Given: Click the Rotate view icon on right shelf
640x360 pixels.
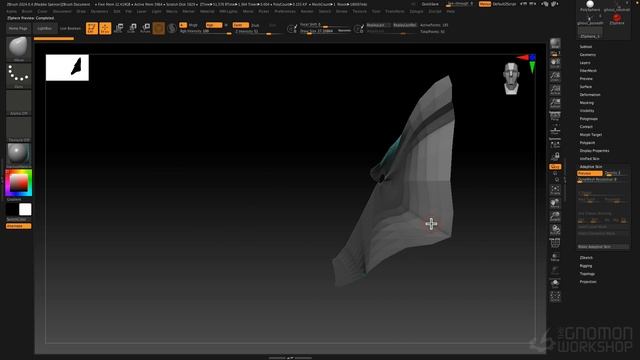Looking at the screenshot, I should [555, 230].
